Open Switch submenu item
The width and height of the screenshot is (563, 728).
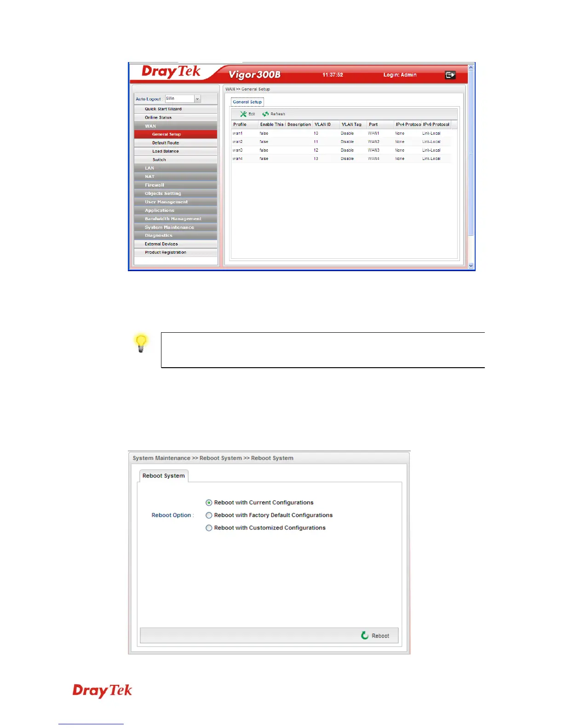(x=176, y=160)
